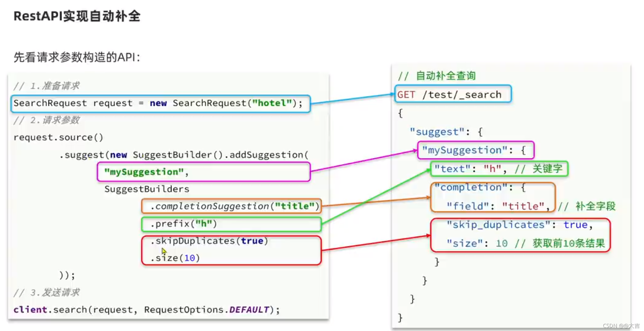Click the request line "GET /test/_search"

tap(449, 95)
